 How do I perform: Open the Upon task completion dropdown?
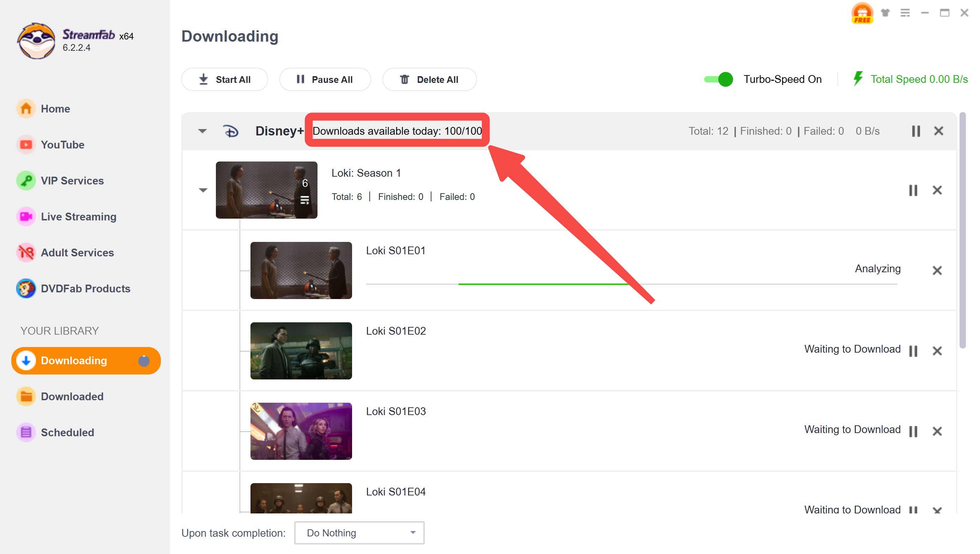[x=359, y=533]
